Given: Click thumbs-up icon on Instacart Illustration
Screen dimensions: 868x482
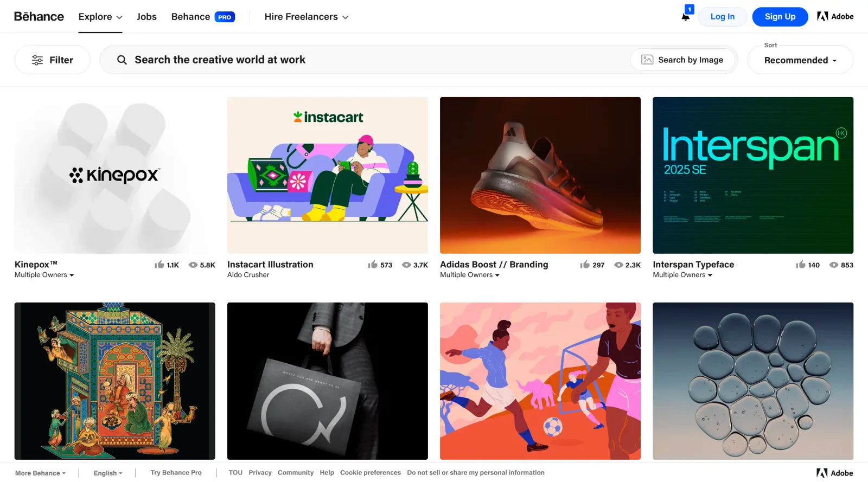Looking at the screenshot, I should point(373,265).
